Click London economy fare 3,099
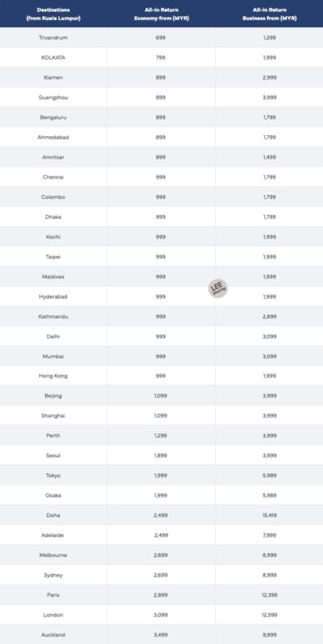The height and width of the screenshot is (644, 323). [160, 615]
